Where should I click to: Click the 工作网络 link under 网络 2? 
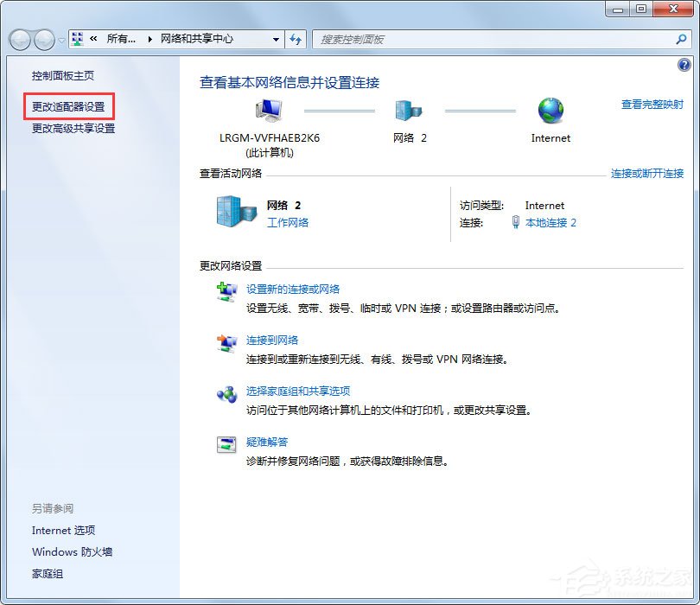(288, 220)
